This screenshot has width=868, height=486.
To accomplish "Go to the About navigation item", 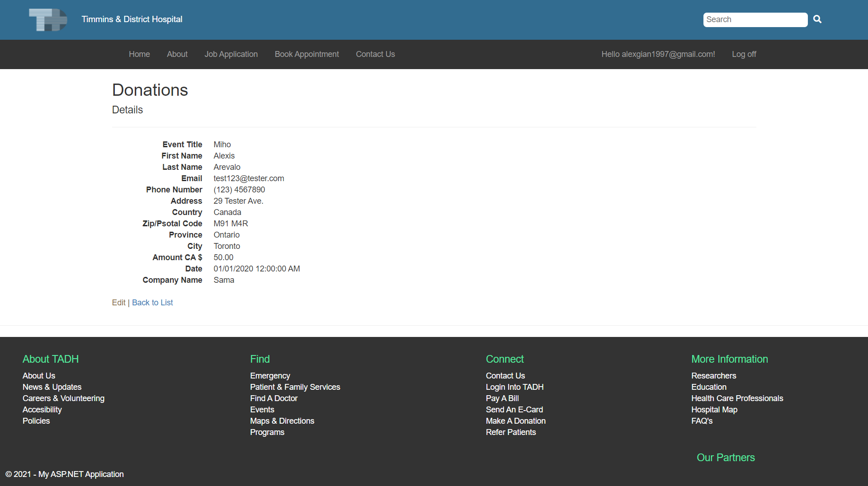I will [177, 54].
